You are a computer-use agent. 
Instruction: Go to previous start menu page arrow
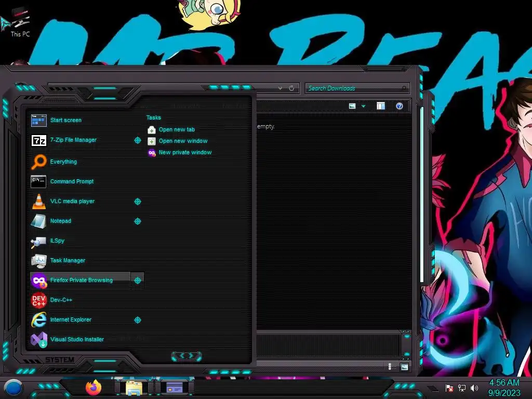181,355
